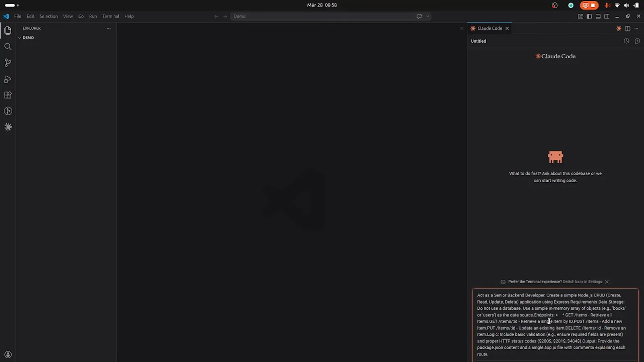Click the Claude pixel mascot image
The image size is (644, 362).
point(555,157)
